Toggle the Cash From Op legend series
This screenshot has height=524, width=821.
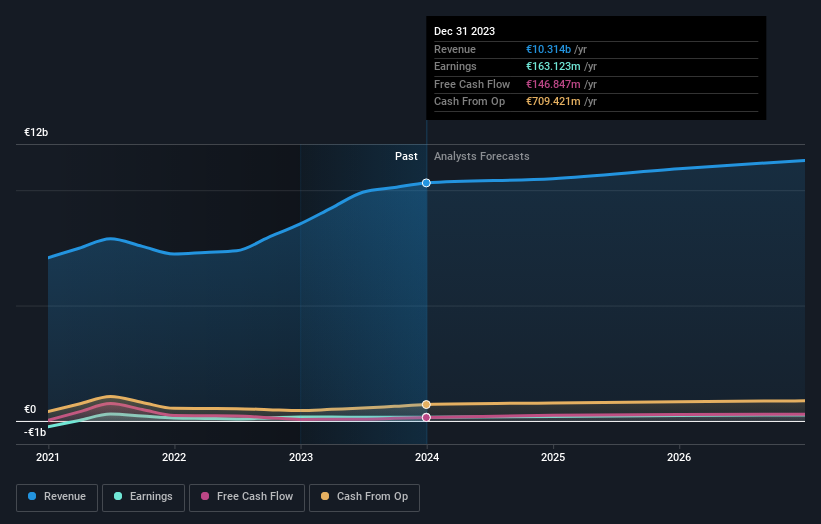click(364, 497)
